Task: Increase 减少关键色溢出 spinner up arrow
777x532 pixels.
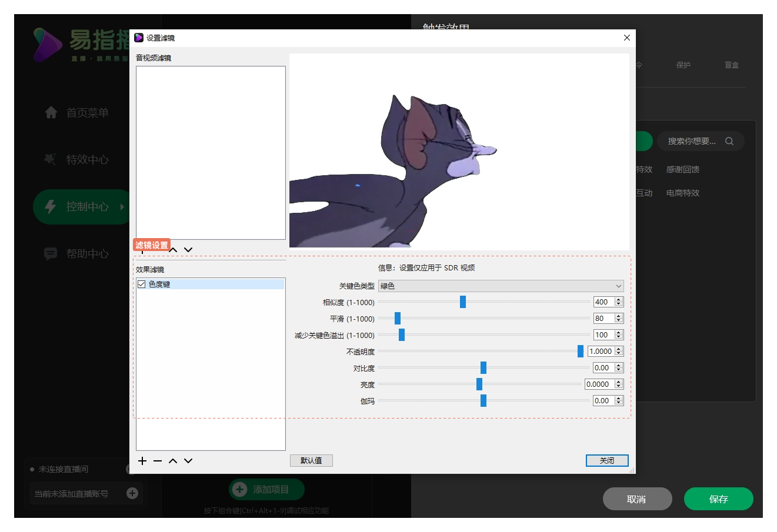Action: tap(619, 333)
